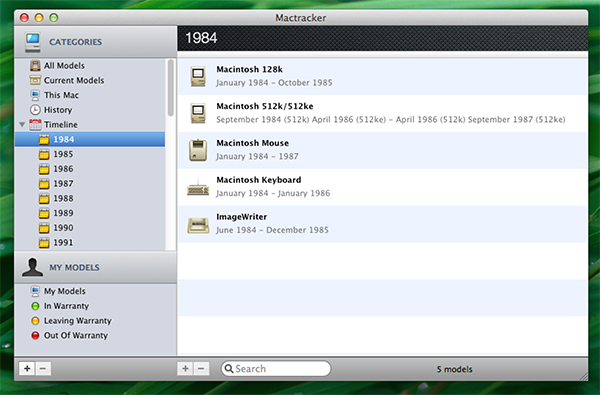This screenshot has height=395, width=600.
Task: Click the Categories header computer icon
Action: [33, 42]
